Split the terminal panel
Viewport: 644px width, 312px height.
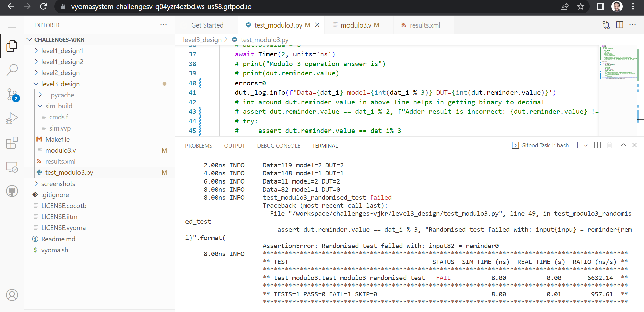(597, 145)
